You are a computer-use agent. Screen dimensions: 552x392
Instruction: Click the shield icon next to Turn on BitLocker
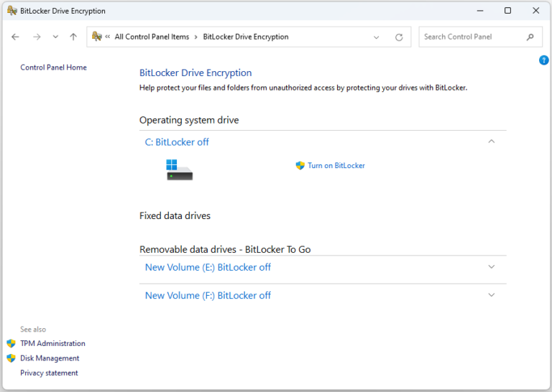tap(300, 166)
